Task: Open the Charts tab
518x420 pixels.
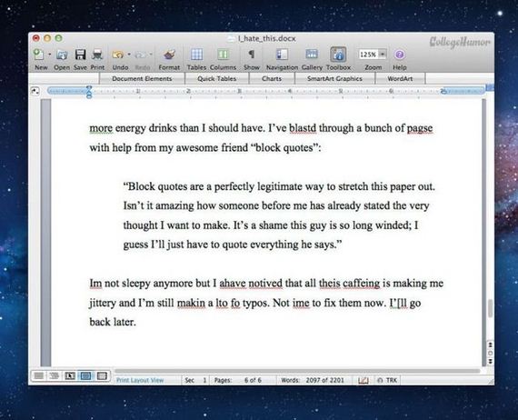Action: pyautogui.click(x=272, y=79)
